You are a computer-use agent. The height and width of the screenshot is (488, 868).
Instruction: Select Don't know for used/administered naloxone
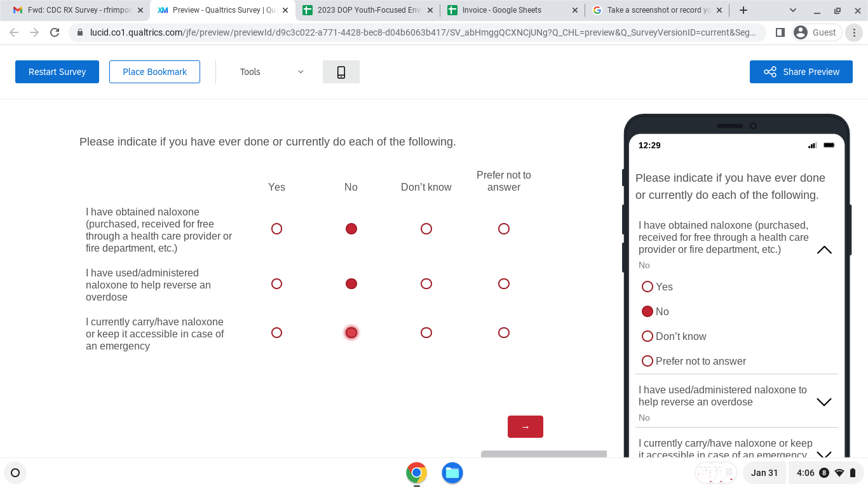tap(426, 284)
